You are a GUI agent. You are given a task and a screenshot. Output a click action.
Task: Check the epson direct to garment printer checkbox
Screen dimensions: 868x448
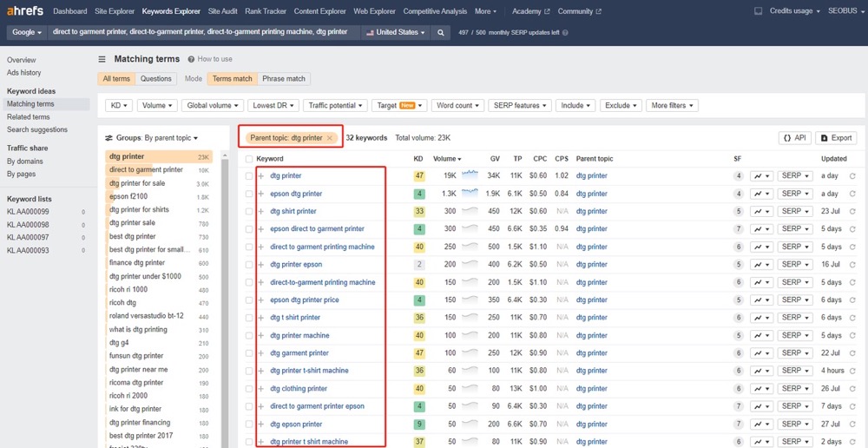click(x=249, y=229)
